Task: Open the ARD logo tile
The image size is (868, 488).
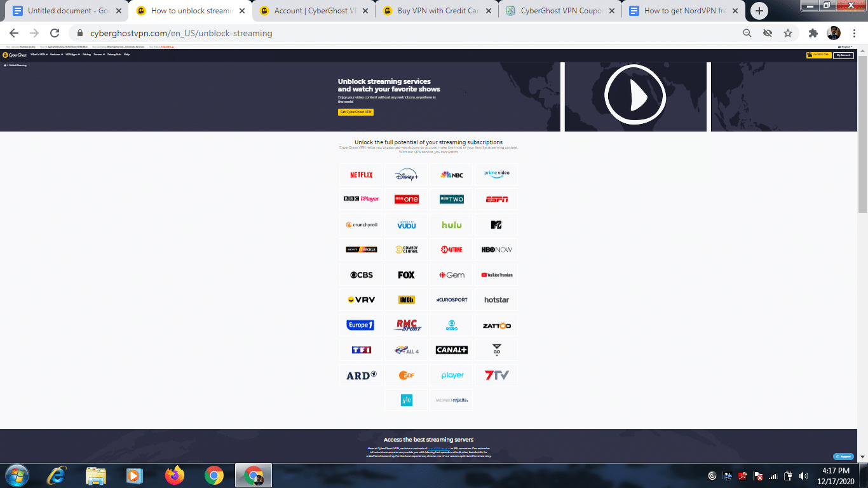Action: pyautogui.click(x=361, y=376)
